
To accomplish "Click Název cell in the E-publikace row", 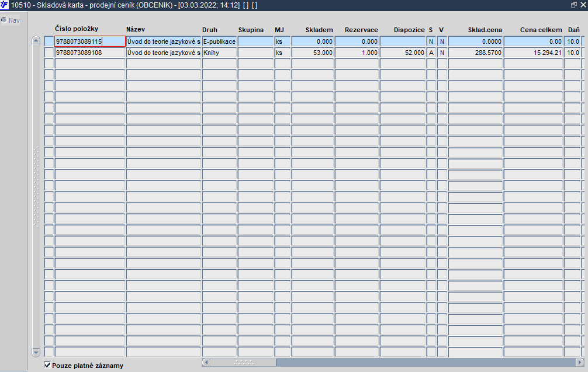I will 164,41.
